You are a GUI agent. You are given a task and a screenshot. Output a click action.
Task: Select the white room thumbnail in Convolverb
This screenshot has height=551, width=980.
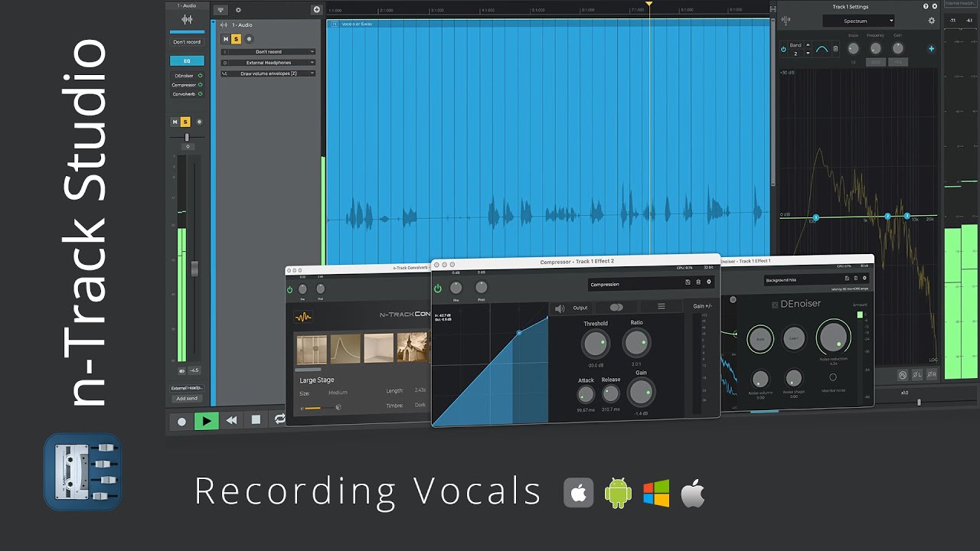[x=379, y=348]
